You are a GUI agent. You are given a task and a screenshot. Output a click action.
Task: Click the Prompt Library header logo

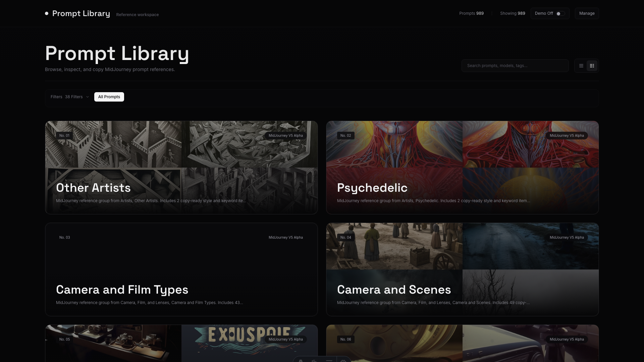[x=77, y=13]
